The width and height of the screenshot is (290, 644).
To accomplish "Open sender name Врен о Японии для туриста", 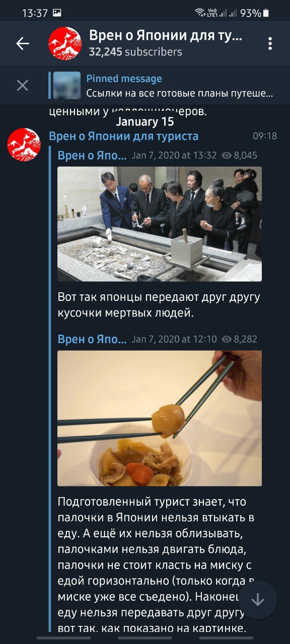I will [124, 136].
